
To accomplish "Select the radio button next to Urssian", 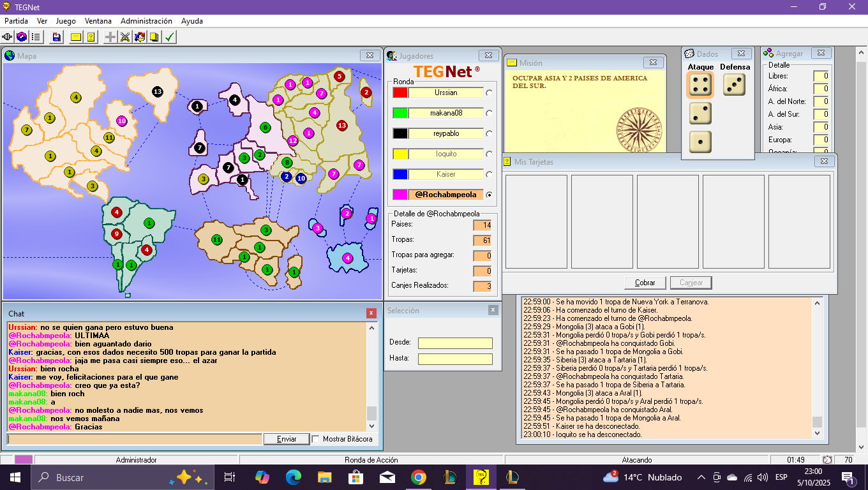I will pyautogui.click(x=490, y=93).
